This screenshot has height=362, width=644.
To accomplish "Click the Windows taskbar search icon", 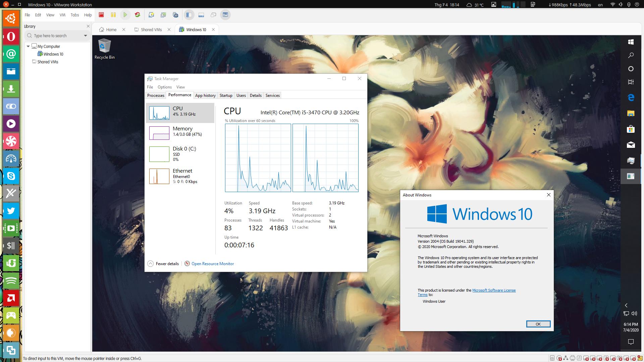I will [631, 55].
